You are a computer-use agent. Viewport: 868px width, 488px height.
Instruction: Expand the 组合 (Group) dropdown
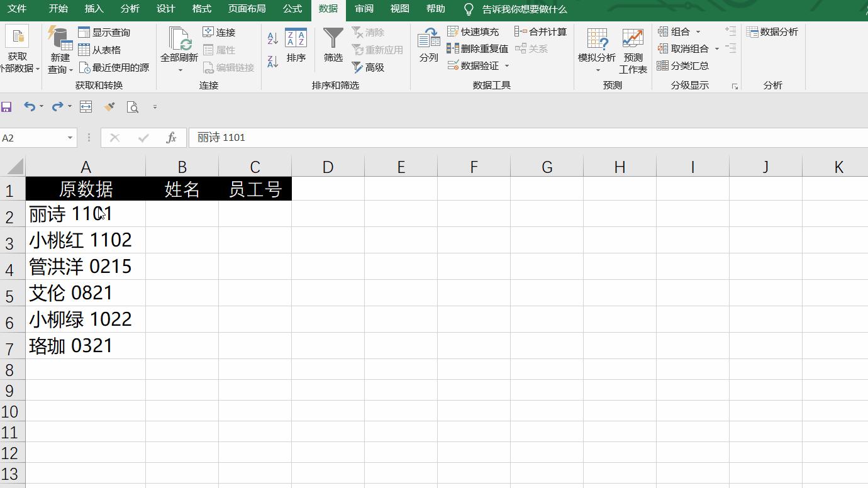point(698,31)
